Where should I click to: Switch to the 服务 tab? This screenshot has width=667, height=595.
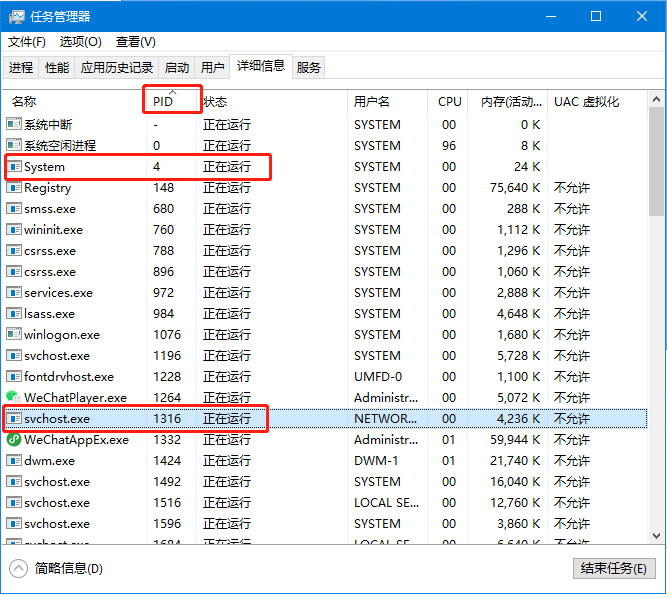pos(309,68)
